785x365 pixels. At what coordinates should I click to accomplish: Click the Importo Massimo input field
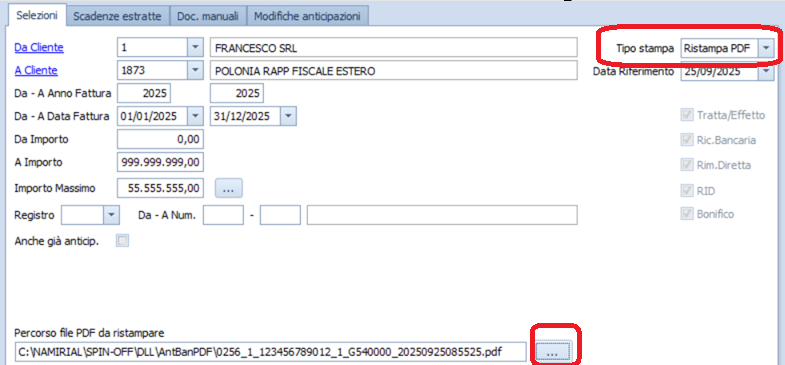160,188
